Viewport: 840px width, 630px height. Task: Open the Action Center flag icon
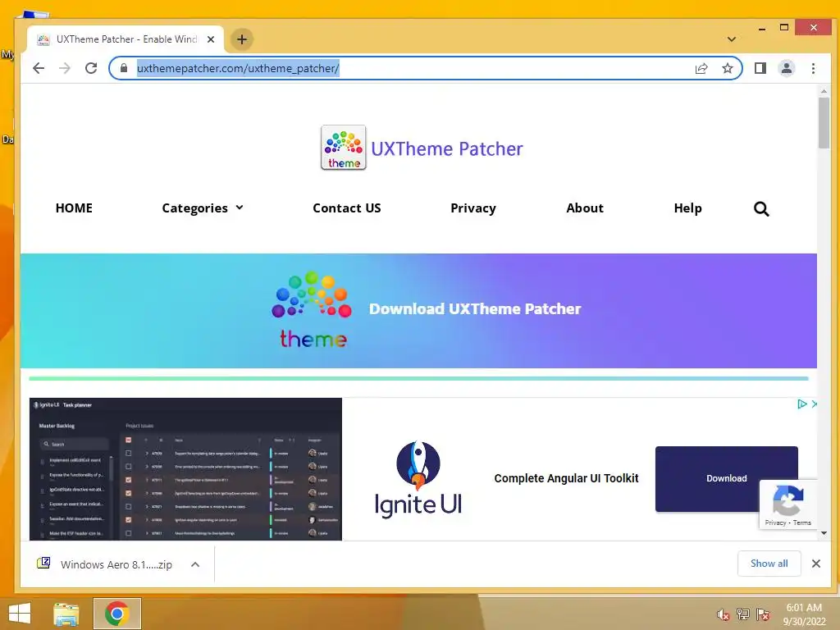(763, 614)
